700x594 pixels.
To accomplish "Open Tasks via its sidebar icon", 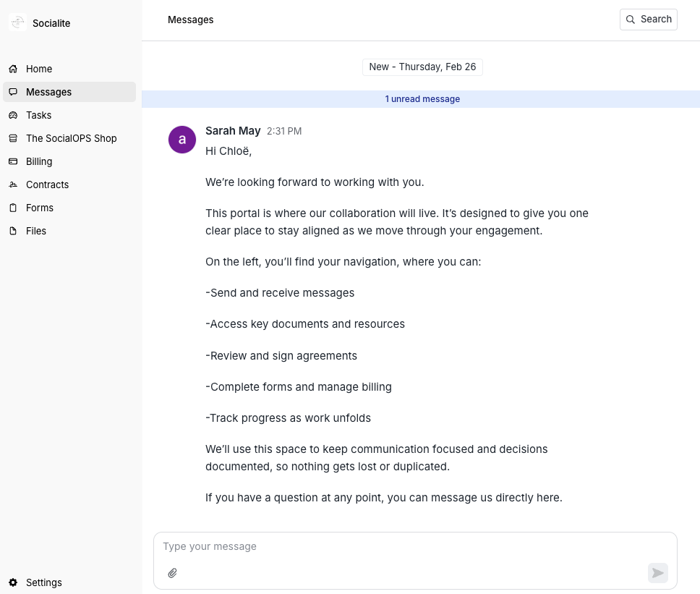I will [x=13, y=115].
